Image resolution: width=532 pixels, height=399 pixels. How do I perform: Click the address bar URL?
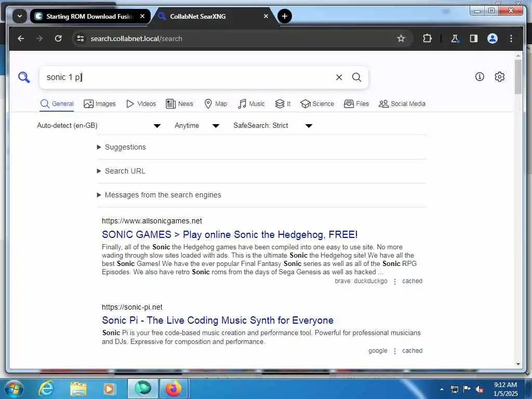coord(137,38)
